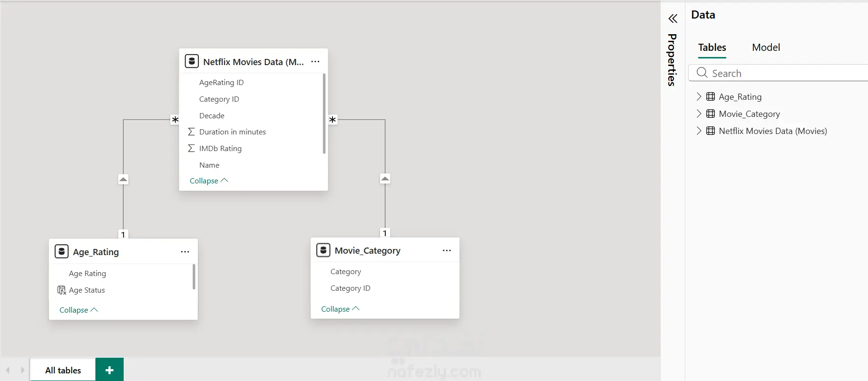Select Netflix Movies Data (Movies) label in Data pane
This screenshot has height=381, width=868.
tap(773, 131)
